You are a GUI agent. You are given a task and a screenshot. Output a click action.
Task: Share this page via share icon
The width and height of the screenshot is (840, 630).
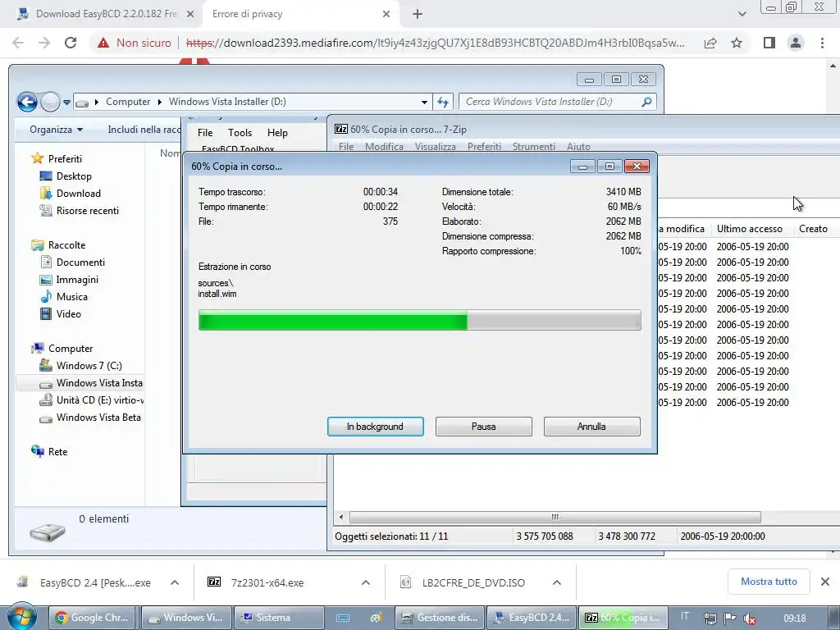pyautogui.click(x=710, y=43)
